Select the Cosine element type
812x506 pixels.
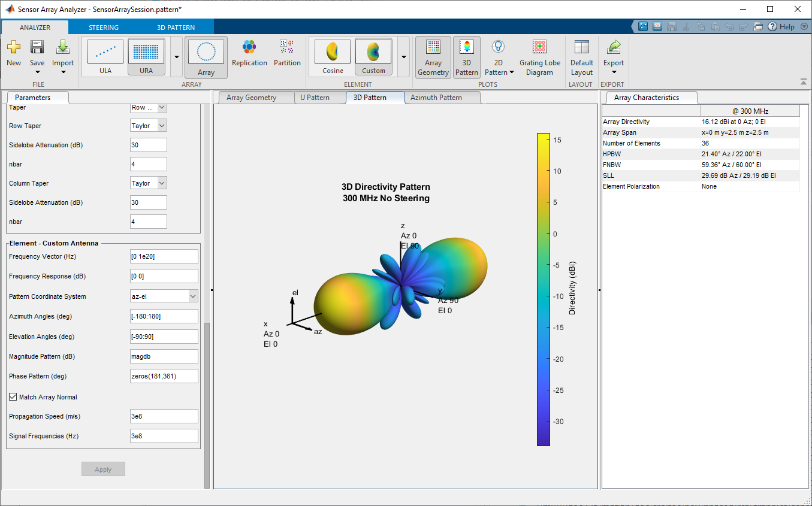click(333, 56)
